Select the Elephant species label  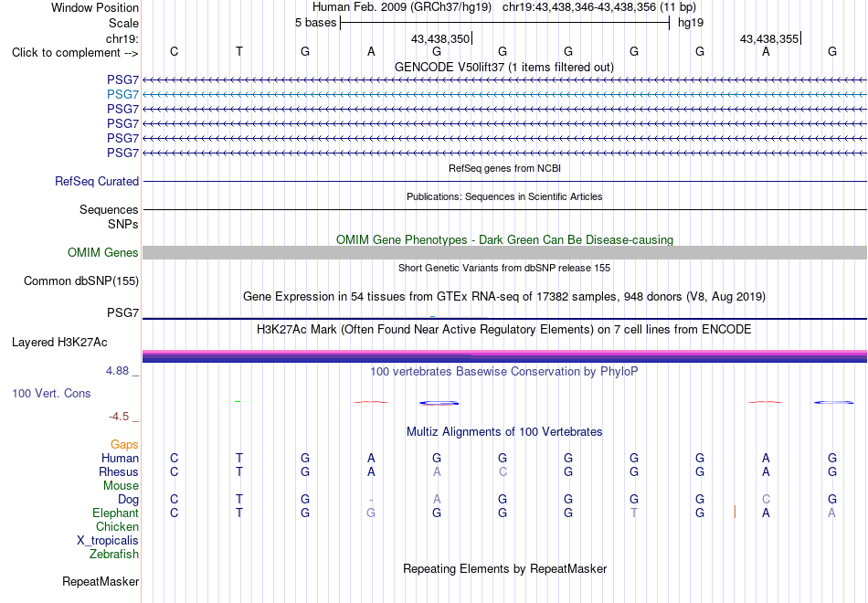coord(115,513)
